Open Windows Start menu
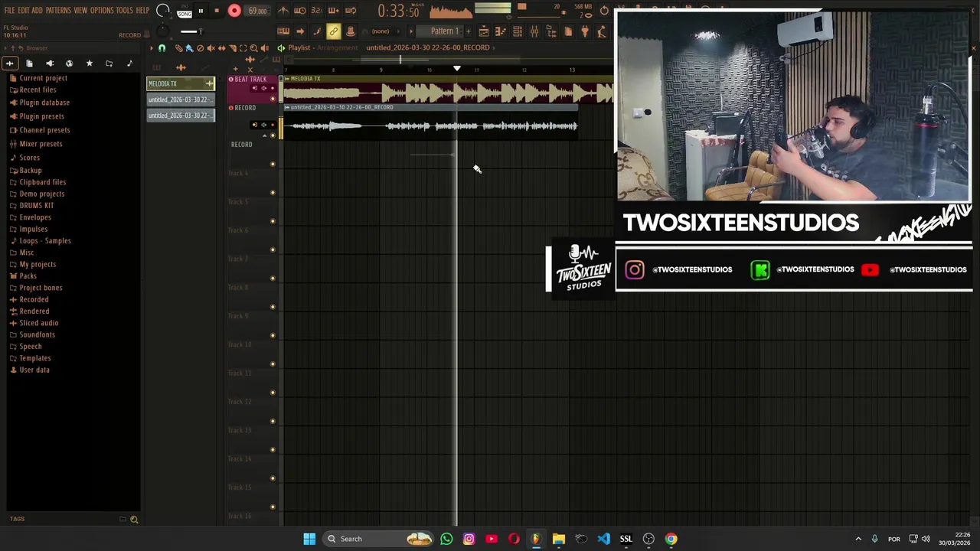The image size is (980, 551). (309, 539)
